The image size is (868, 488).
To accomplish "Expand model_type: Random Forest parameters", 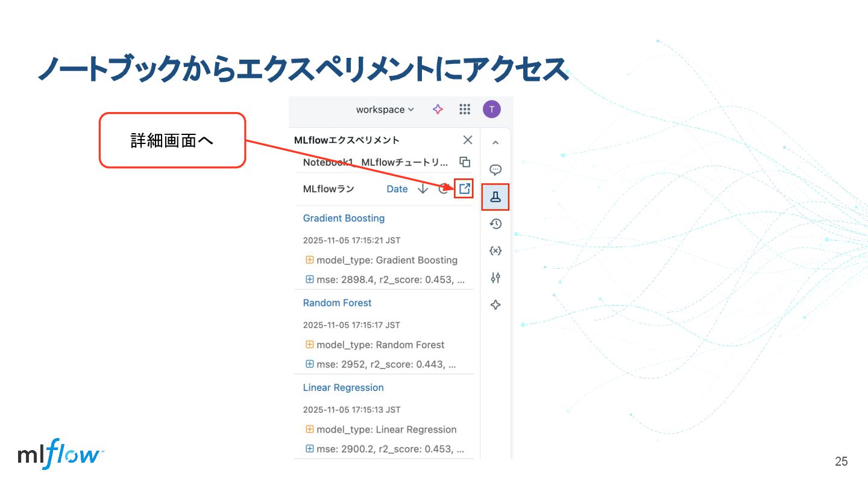I will click(x=310, y=345).
